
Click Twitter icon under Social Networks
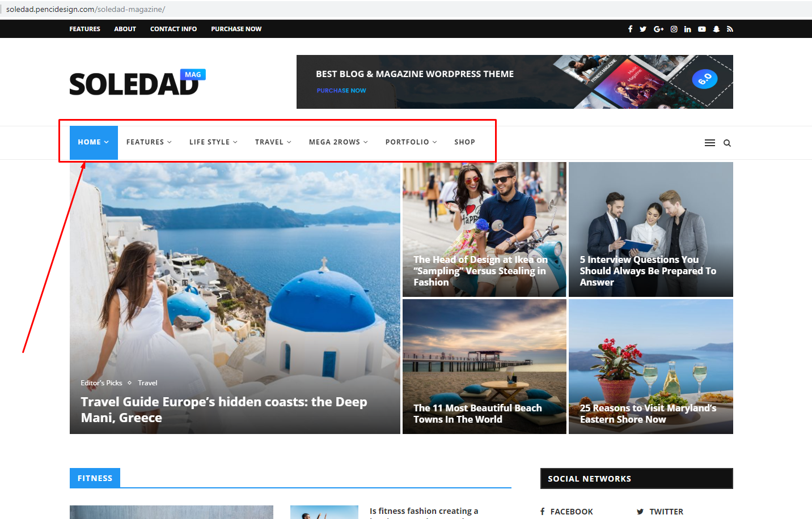coord(640,512)
